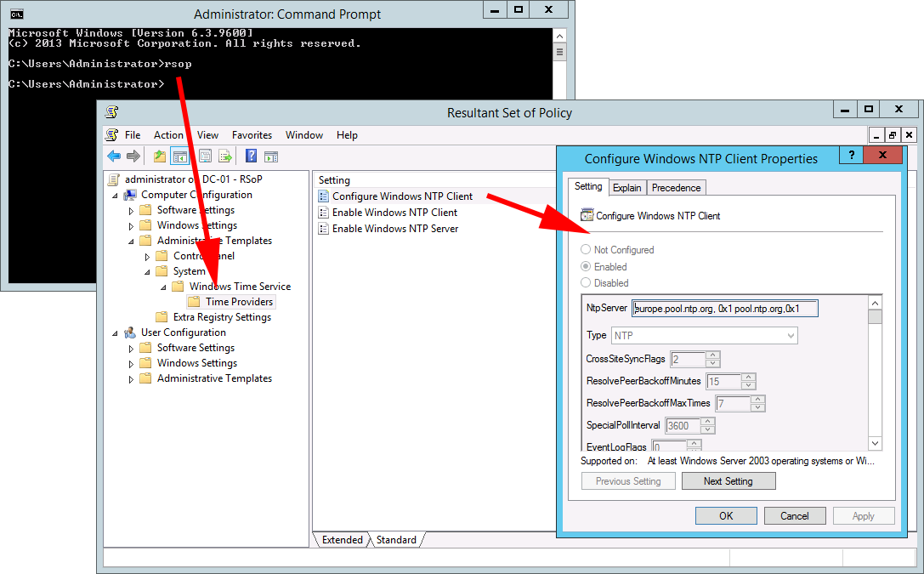Select the Disabled radio button

coord(585,282)
